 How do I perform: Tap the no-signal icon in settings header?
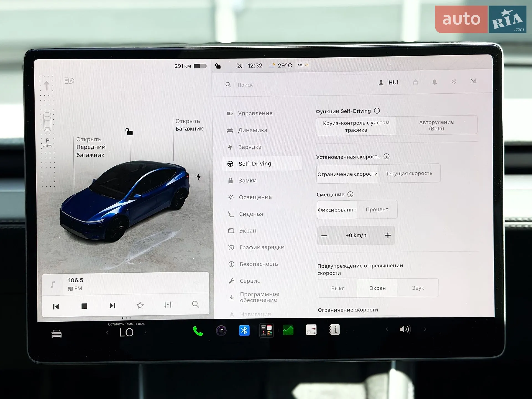[473, 81]
